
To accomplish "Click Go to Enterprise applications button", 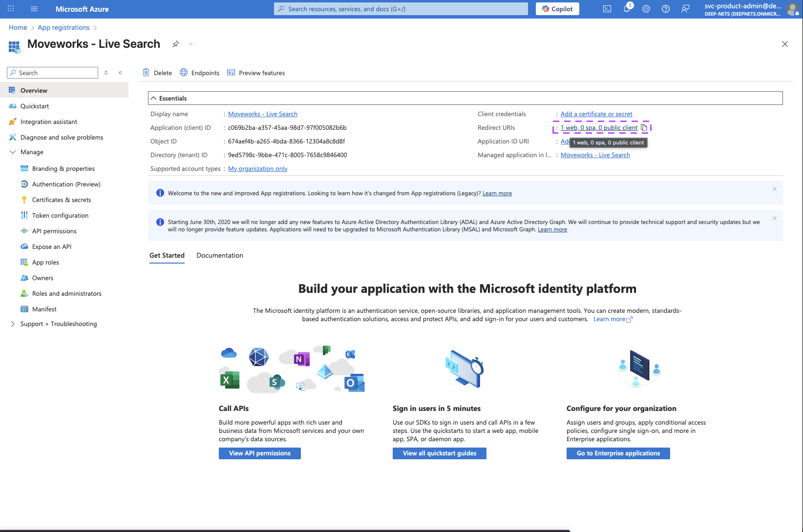I will tap(618, 453).
